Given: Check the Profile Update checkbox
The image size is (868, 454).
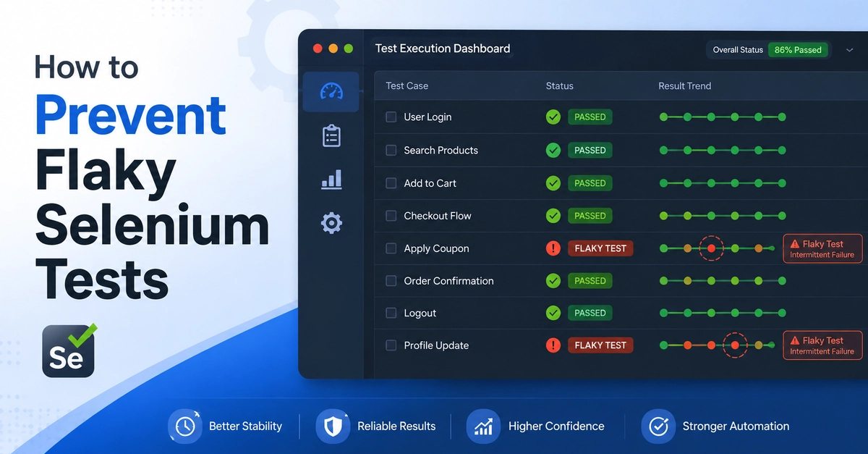Looking at the screenshot, I should pyautogui.click(x=391, y=345).
